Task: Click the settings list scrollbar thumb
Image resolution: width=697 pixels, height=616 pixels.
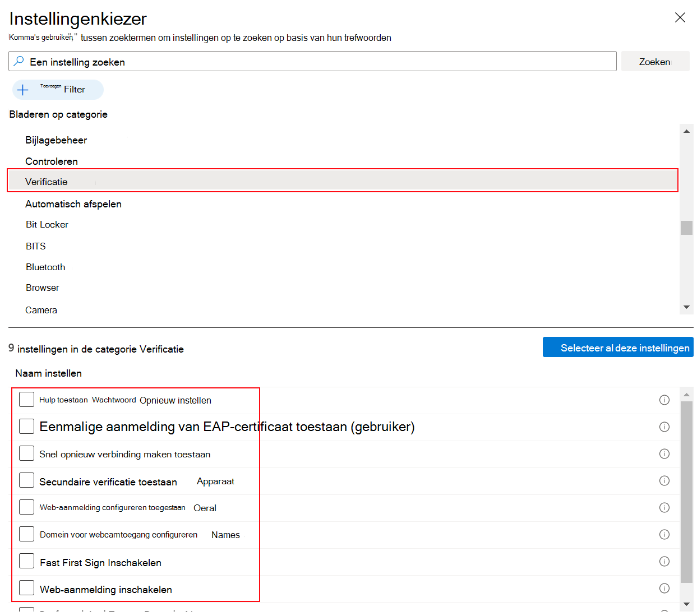Action: coord(686,492)
